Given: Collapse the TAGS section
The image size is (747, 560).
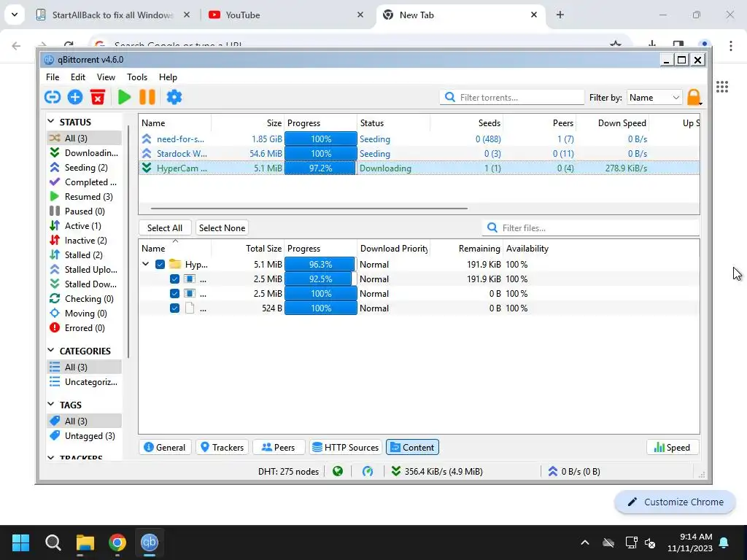Looking at the screenshot, I should tap(51, 404).
